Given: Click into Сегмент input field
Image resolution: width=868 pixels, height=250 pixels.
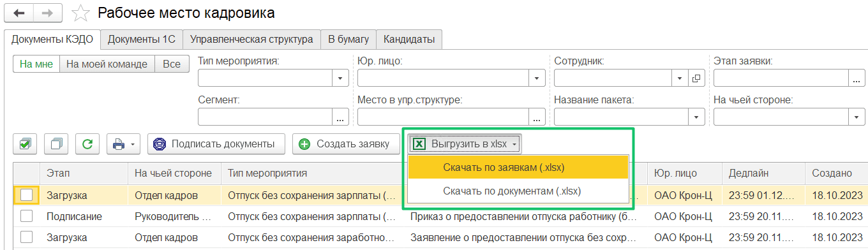Looking at the screenshot, I should tap(266, 117).
